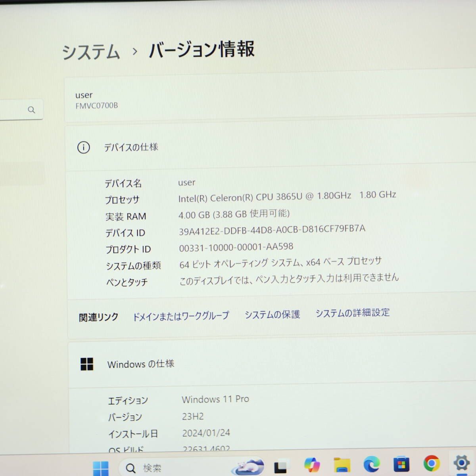Select product ID 00331-10000-00001-AA598

236,247
